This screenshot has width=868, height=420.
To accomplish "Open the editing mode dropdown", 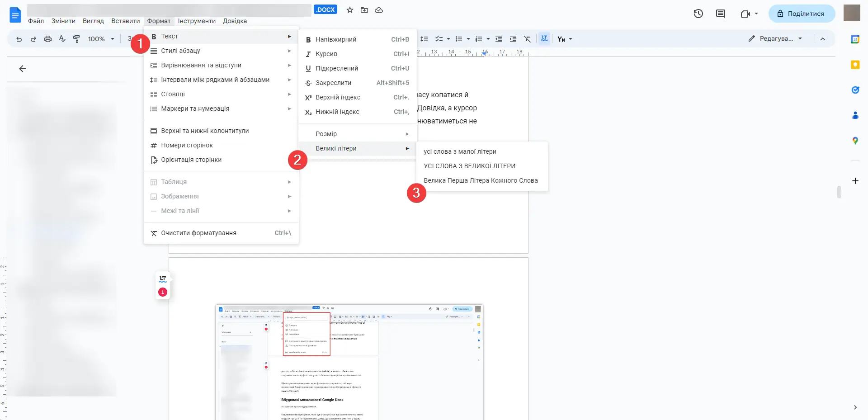I will pos(775,39).
